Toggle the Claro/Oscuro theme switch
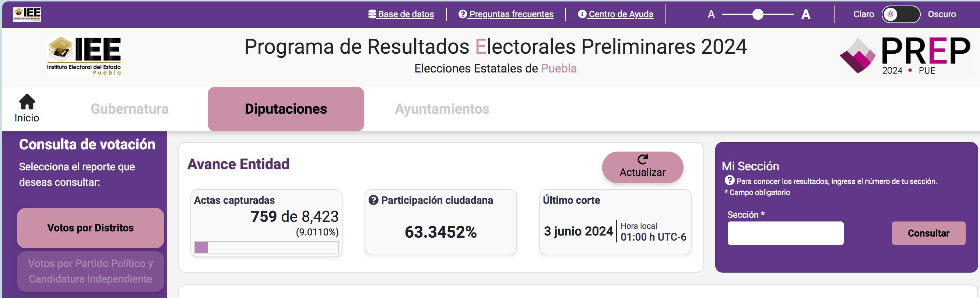 (x=901, y=14)
